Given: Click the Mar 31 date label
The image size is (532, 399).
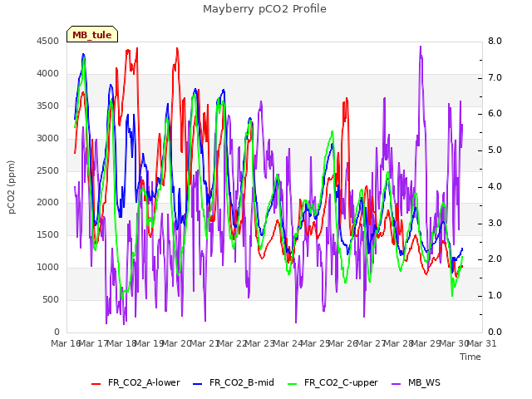Looking at the screenshot, I should (481, 343).
